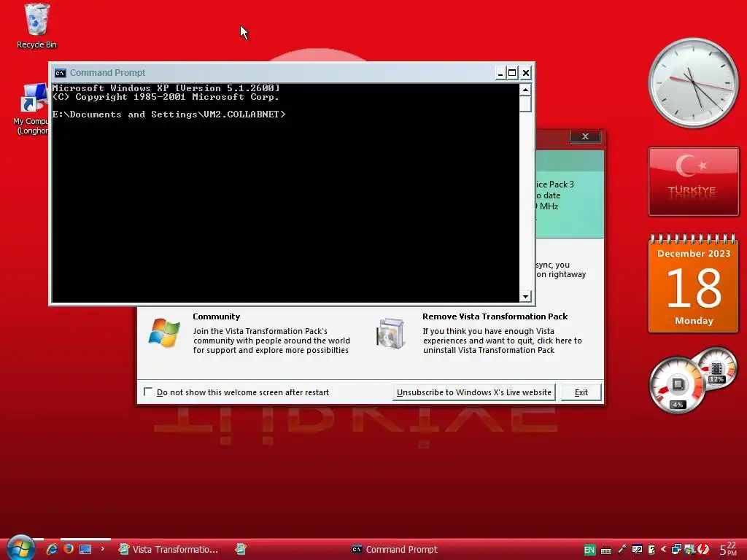The width and height of the screenshot is (747, 560).
Task: Switch to Vista Transformation taskbar item
Action: 169,550
